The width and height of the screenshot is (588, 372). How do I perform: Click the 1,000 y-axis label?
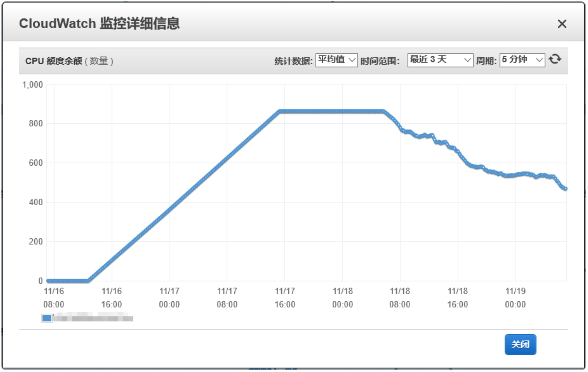33,85
